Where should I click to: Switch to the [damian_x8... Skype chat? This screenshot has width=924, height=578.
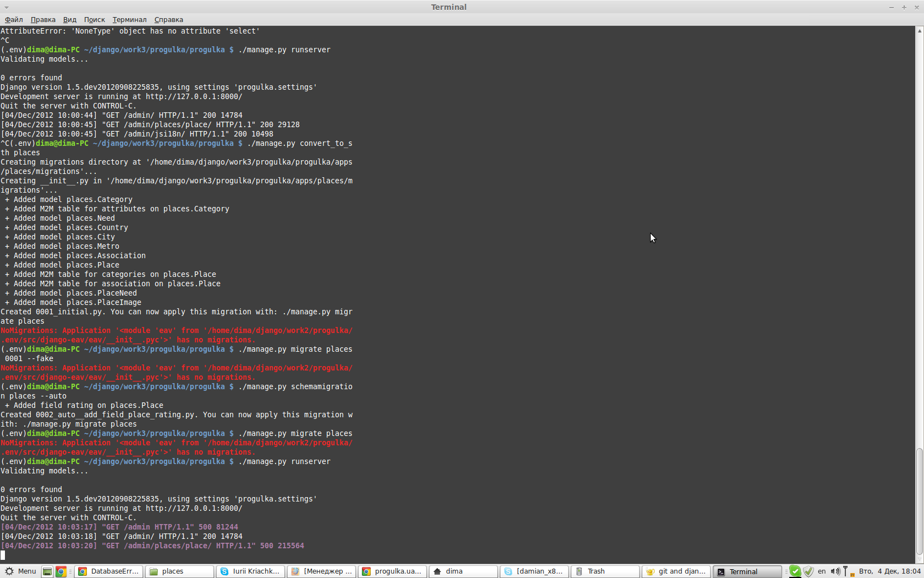pyautogui.click(x=534, y=571)
